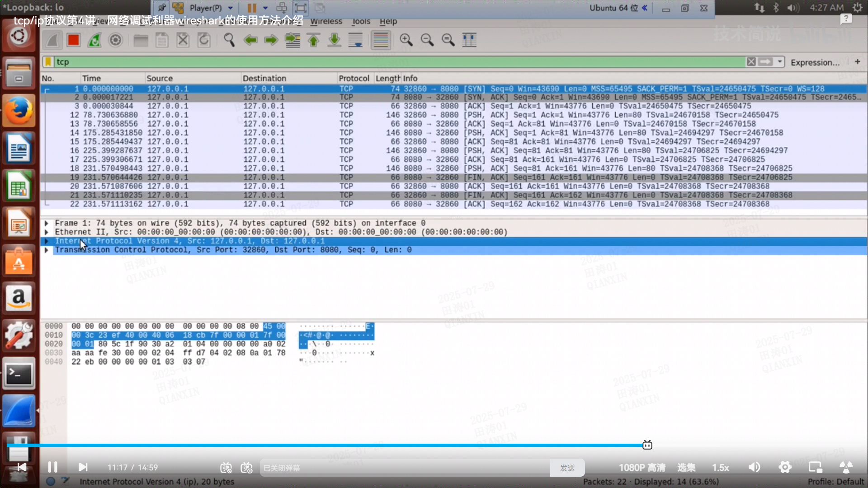Expand the Ethernet II tree row
Image resolution: width=868 pixels, height=488 pixels.
(x=47, y=232)
